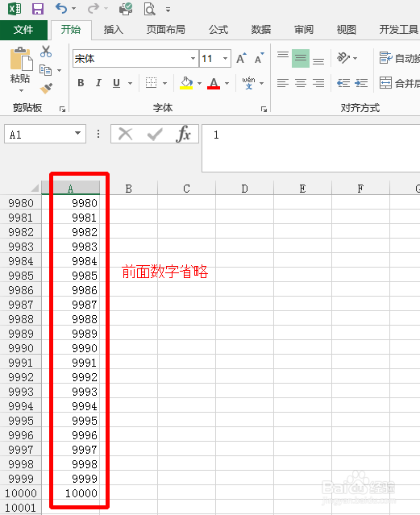Viewport: 420px width, 515px height.
Task: Decrease font size with small A icon
Action: (x=260, y=59)
